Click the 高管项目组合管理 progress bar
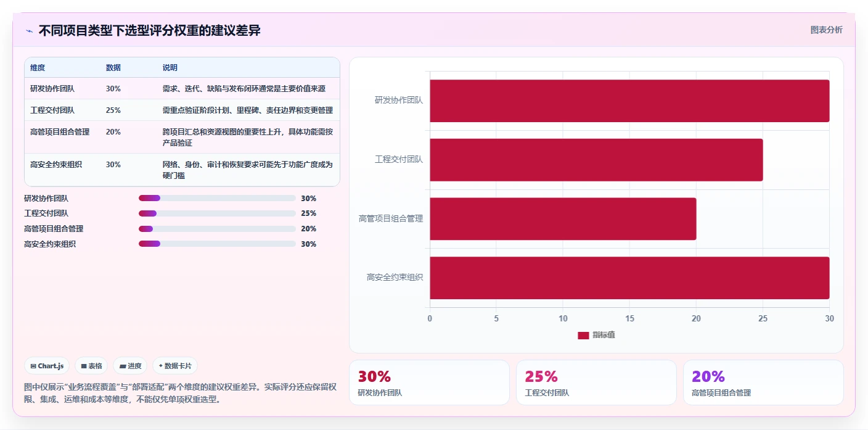Screen dimensions: 868x430 (x=217, y=229)
